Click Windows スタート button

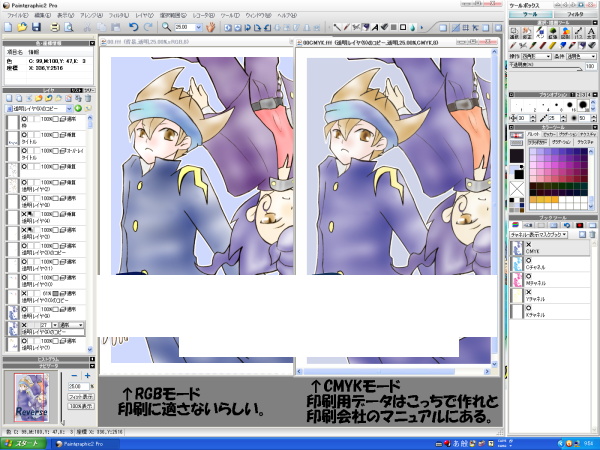click(x=23, y=443)
